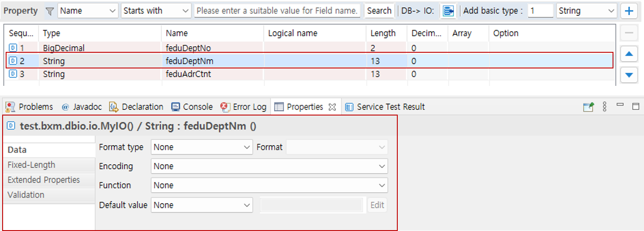Select the Validation section tab

tap(49, 195)
